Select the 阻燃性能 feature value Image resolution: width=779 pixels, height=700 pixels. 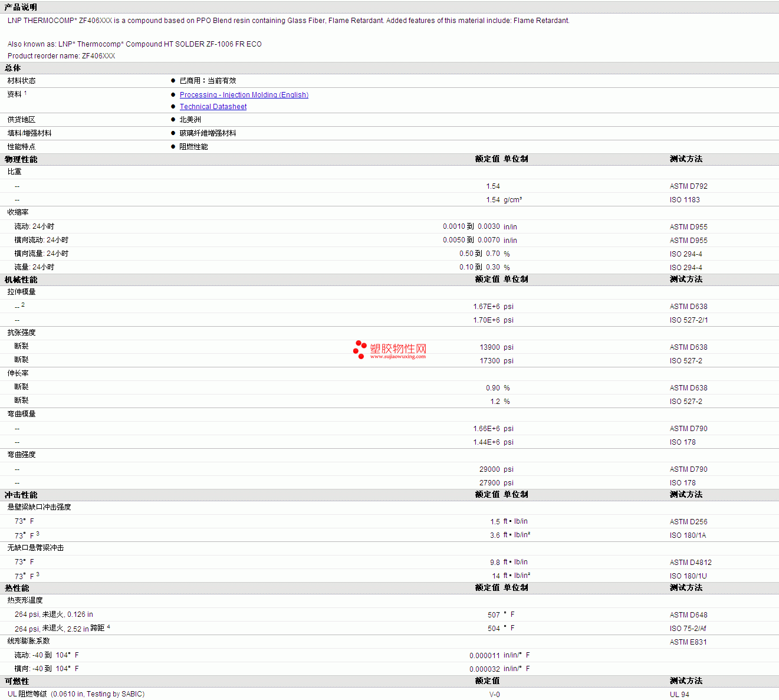[194, 147]
